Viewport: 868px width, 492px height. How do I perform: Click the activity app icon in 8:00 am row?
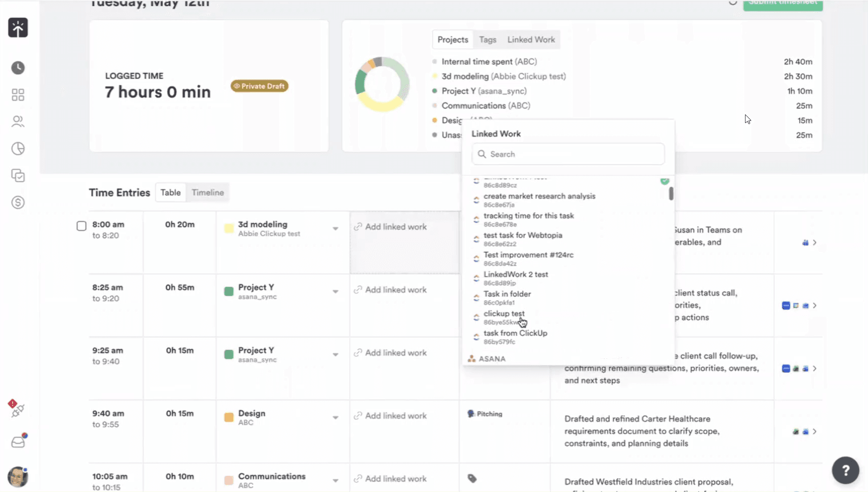tap(805, 242)
